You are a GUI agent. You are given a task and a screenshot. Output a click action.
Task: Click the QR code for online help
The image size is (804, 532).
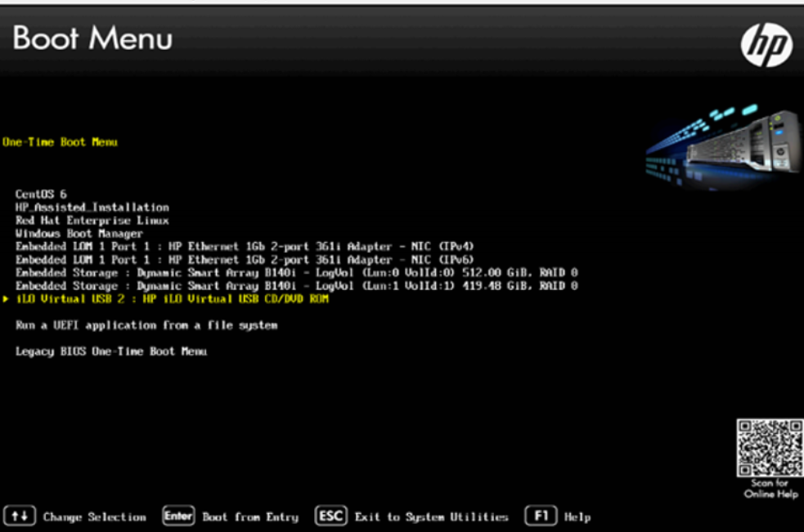click(770, 448)
